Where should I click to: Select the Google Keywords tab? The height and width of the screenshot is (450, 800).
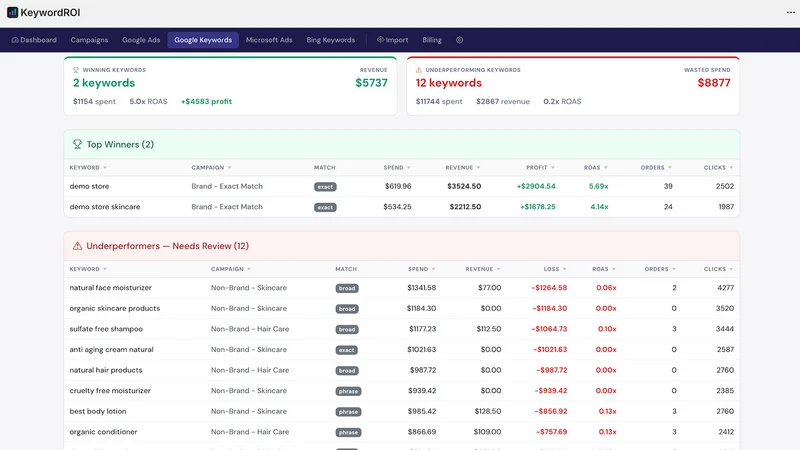click(203, 40)
